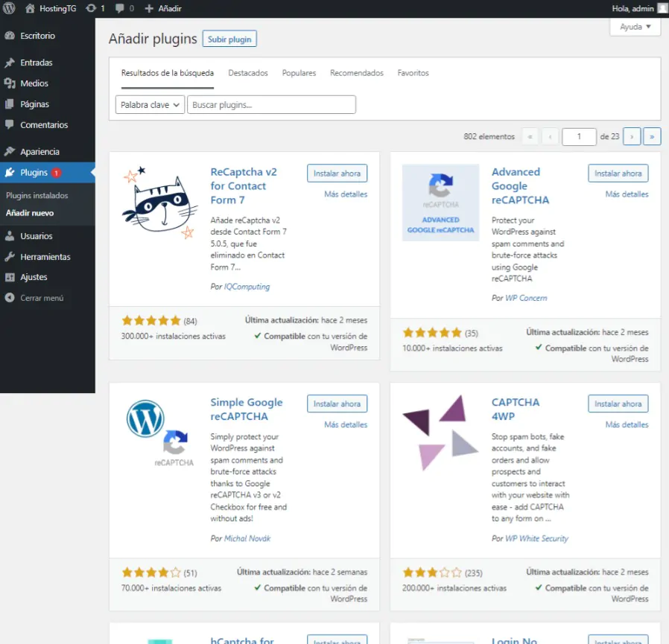Switch to the Recomendados tab
The image size is (669, 644).
pos(357,73)
